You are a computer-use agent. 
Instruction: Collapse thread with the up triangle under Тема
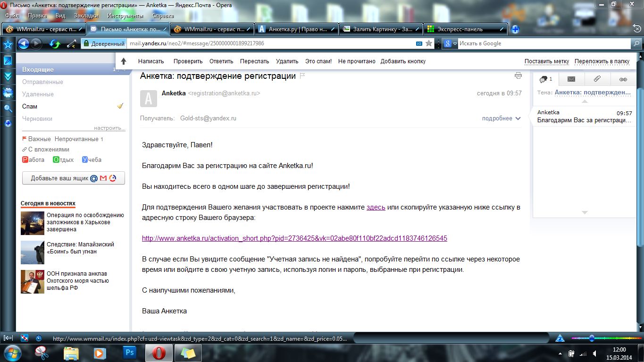click(584, 101)
